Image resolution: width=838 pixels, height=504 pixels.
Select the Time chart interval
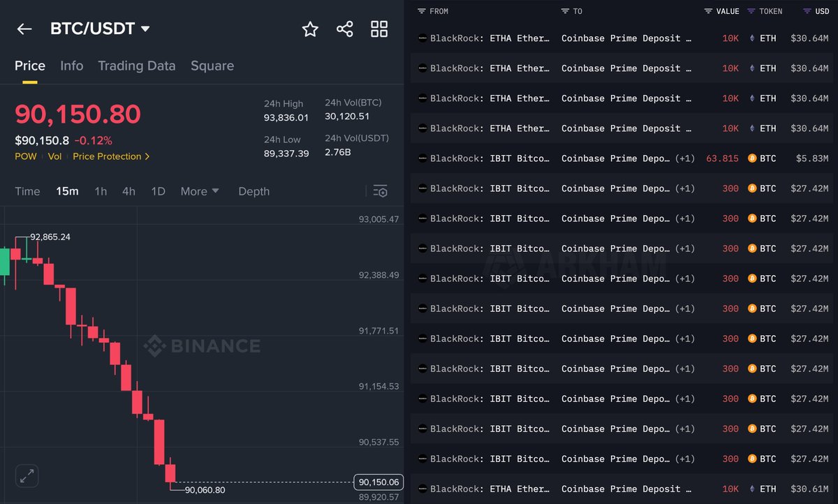27,191
